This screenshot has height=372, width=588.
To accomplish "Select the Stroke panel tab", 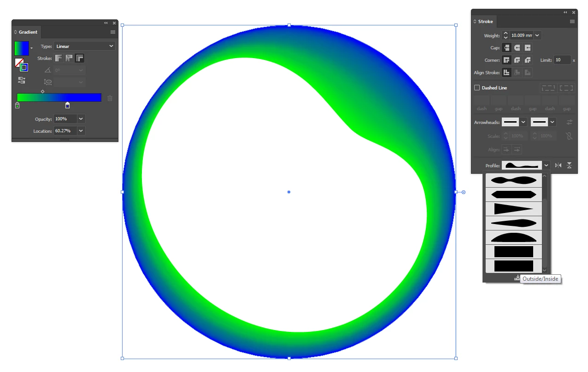I will click(x=486, y=21).
